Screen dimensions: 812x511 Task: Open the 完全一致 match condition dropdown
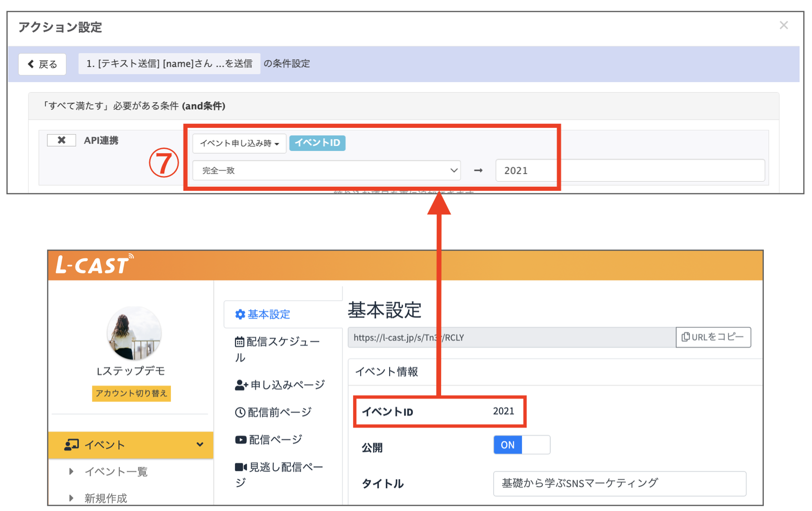click(x=327, y=170)
